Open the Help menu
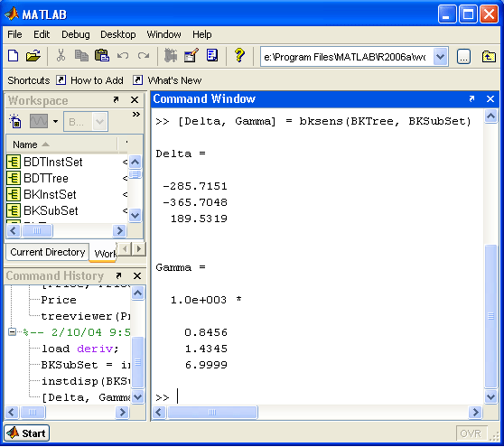 pos(202,34)
